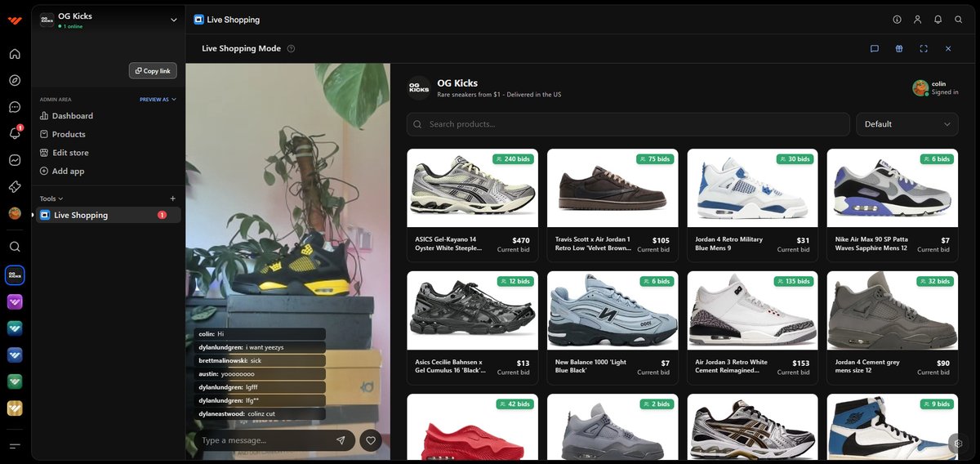The image size is (980, 464).
Task: Open the Nike Air Max 90 SP Patta card
Action: [x=893, y=204]
